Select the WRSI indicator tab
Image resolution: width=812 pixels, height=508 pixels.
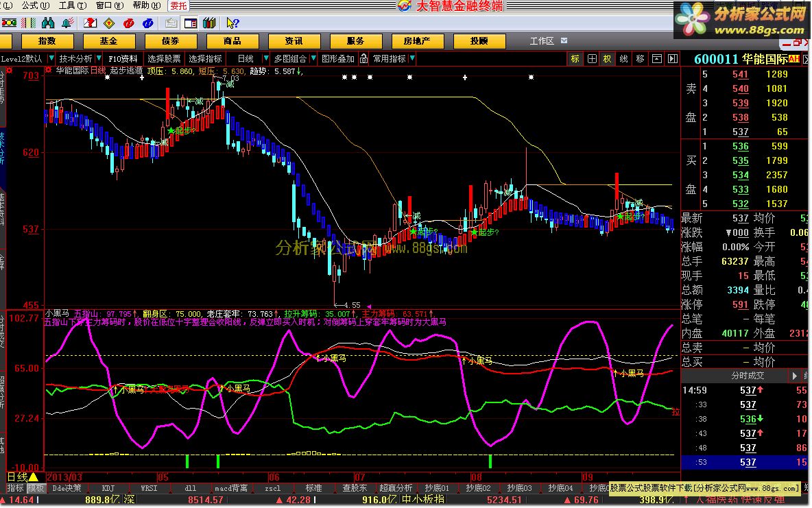click(149, 488)
